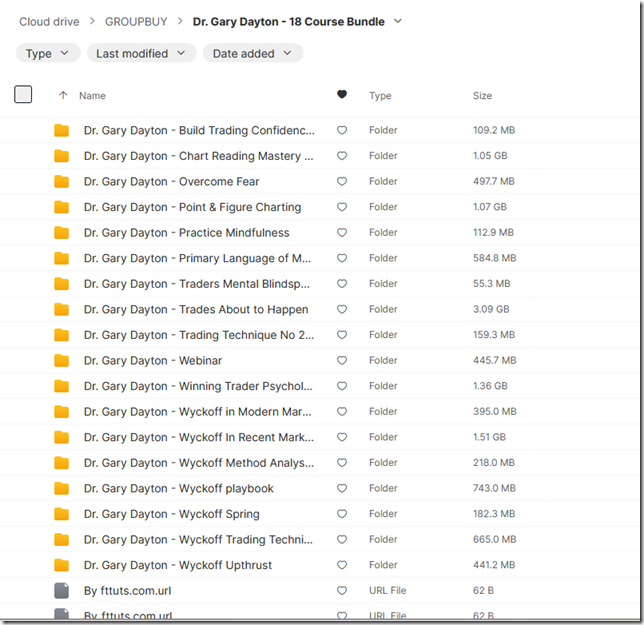
Task: Favourite the Webinar folder
Action: pos(342,360)
